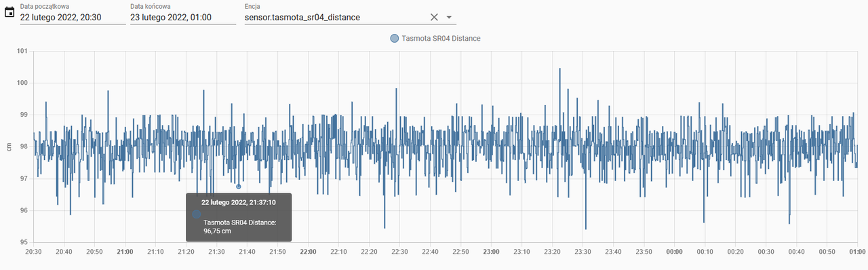Click the 'Data początkowa' label

45,6
